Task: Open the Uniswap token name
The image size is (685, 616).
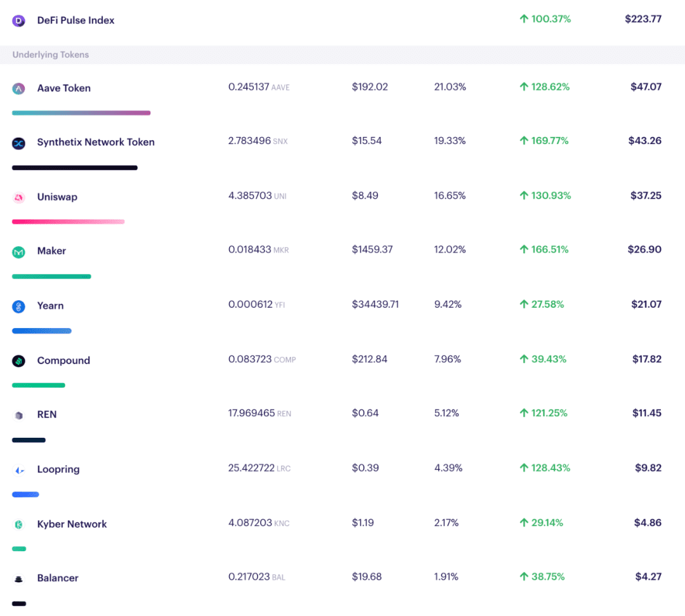Action: (x=57, y=197)
